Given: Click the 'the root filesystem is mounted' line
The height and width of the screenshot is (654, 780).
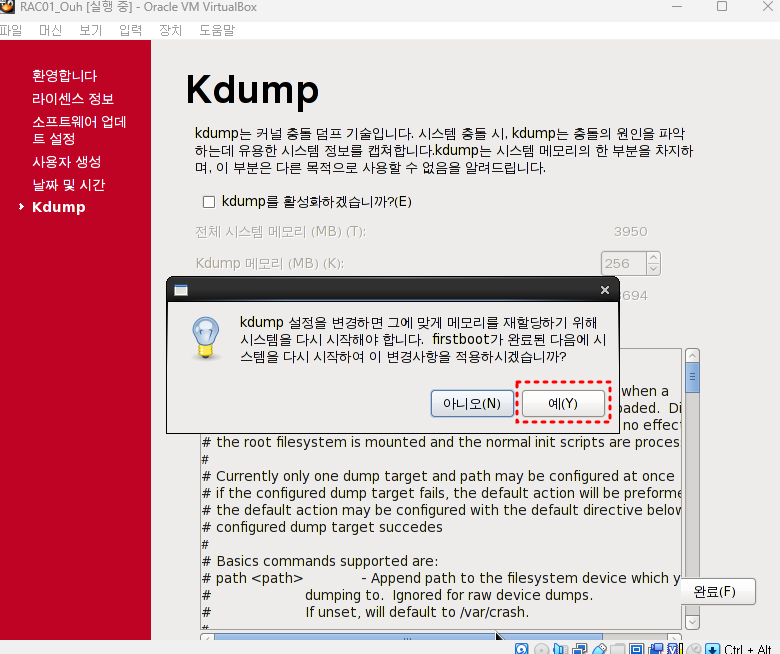Looking at the screenshot, I should click(441, 442).
